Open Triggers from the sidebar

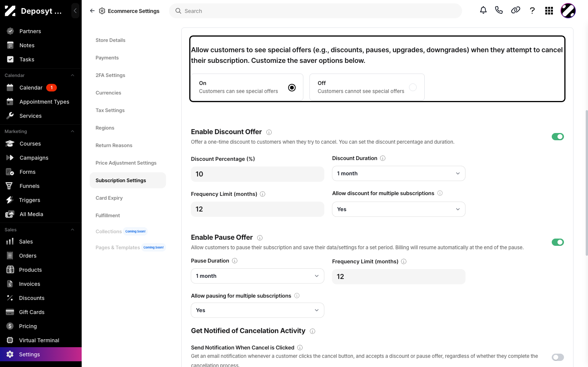pyautogui.click(x=41, y=200)
